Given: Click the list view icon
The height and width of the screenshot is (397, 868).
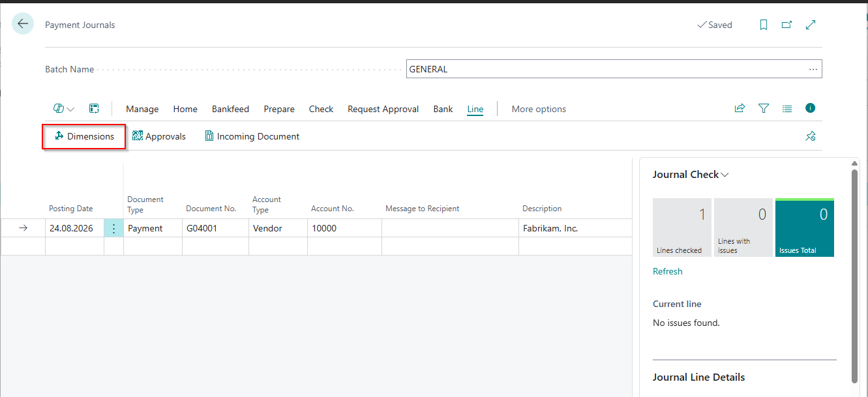Looking at the screenshot, I should (787, 109).
